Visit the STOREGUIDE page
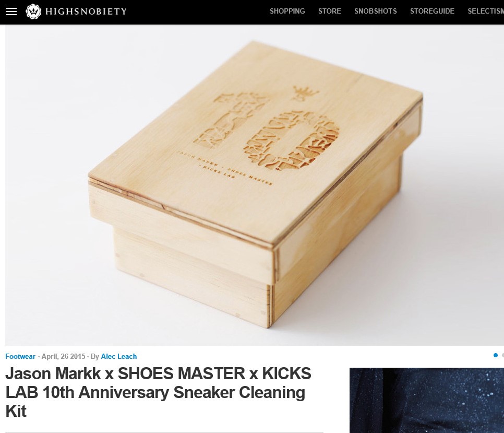This screenshot has width=504, height=433. point(432,11)
